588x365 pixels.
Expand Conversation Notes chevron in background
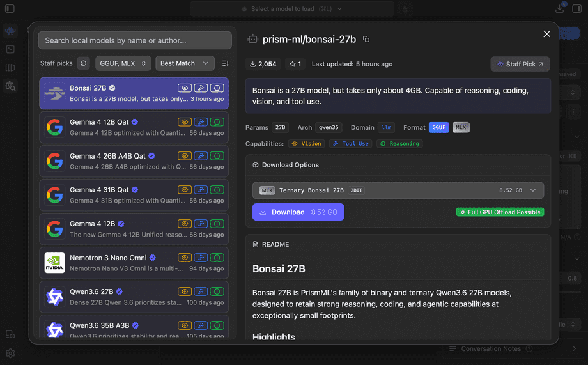574,349
